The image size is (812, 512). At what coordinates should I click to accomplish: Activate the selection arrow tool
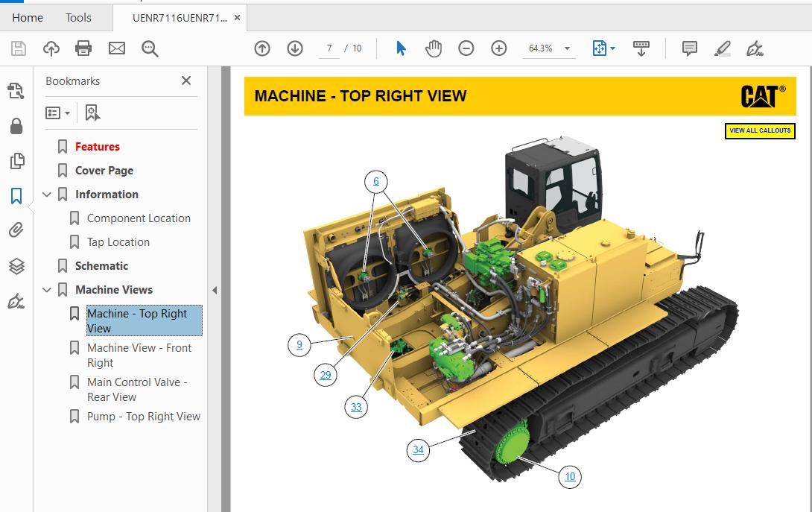pos(401,48)
